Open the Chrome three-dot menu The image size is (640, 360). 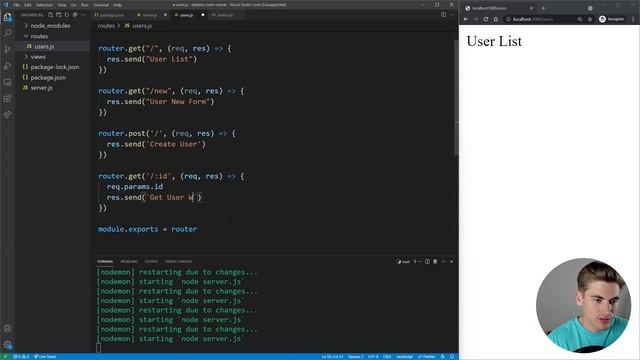pos(633,19)
